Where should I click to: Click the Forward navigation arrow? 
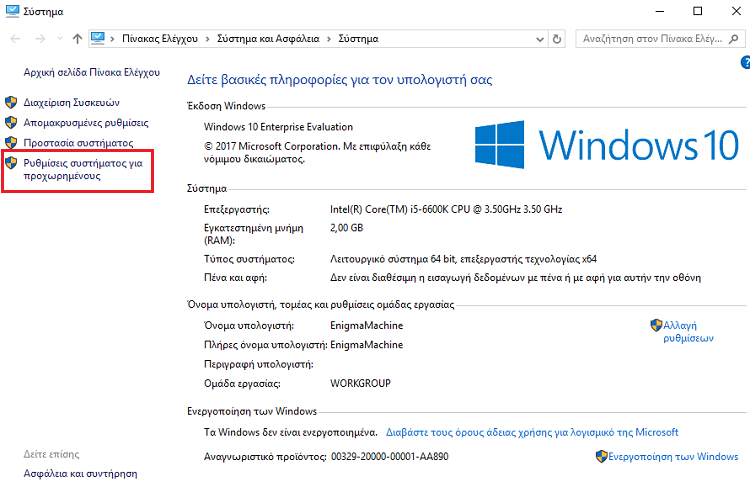tap(40, 39)
